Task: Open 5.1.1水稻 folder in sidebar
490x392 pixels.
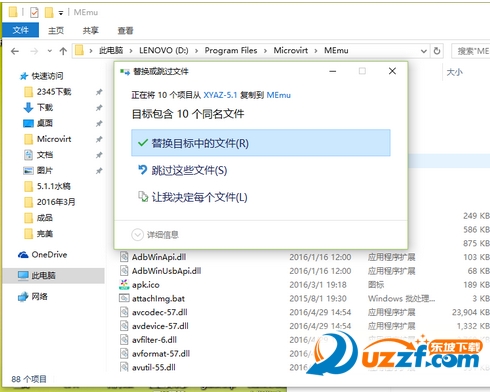Action: 54,186
